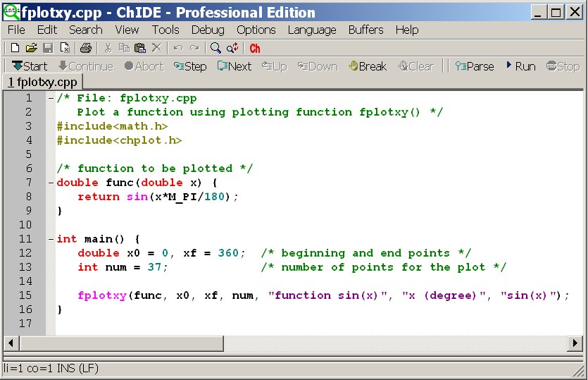Click the value 360 on line 12
The height and width of the screenshot is (380, 588).
click(228, 253)
